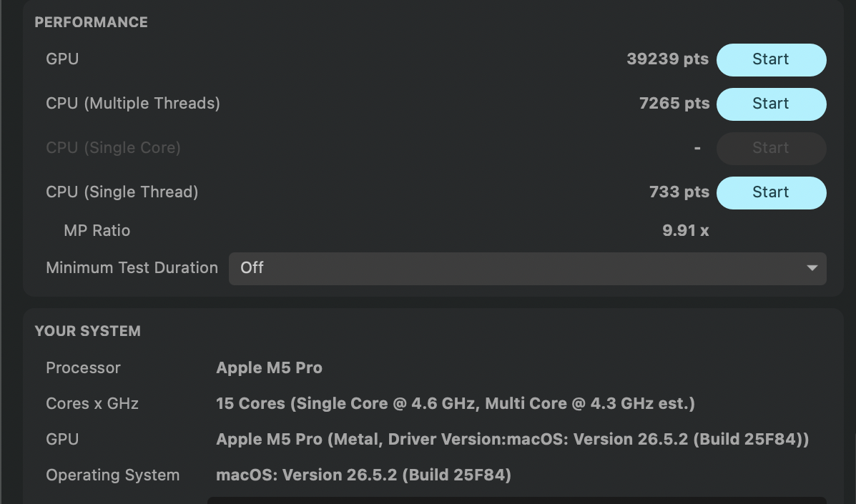This screenshot has width=856, height=504.
Task: Open the Minimum Test Duration dropdown showing Off
Action: pyautogui.click(x=527, y=268)
